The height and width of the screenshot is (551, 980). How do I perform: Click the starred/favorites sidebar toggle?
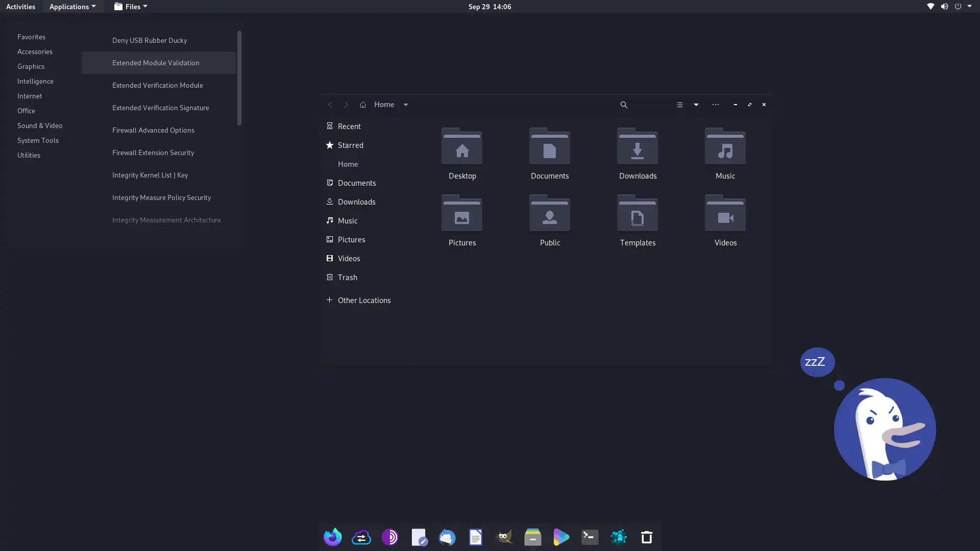350,145
